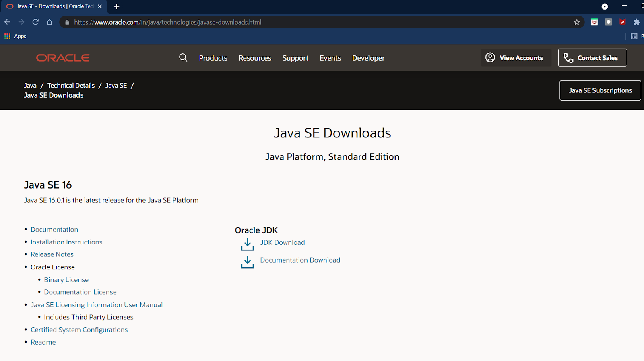Select the Java SE - Downloads browser tab
The height and width of the screenshot is (361, 644).
(x=54, y=6)
